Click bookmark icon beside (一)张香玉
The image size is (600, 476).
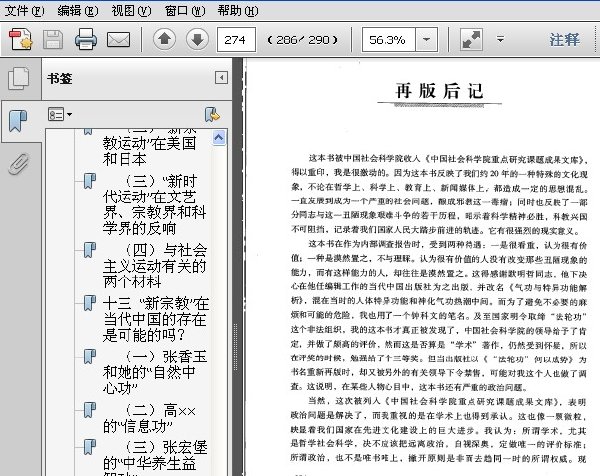(x=90, y=356)
